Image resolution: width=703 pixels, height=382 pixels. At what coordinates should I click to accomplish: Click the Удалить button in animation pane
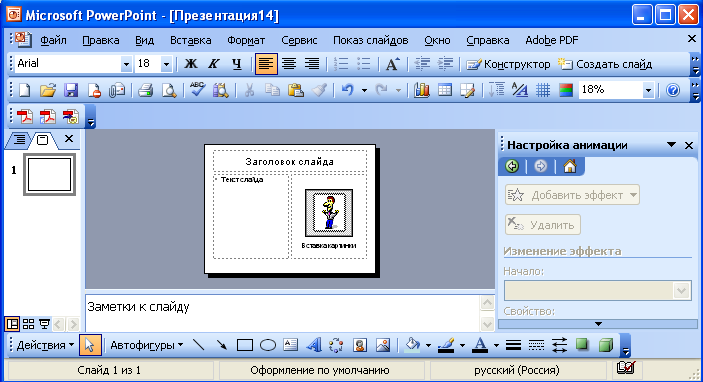[x=542, y=225]
